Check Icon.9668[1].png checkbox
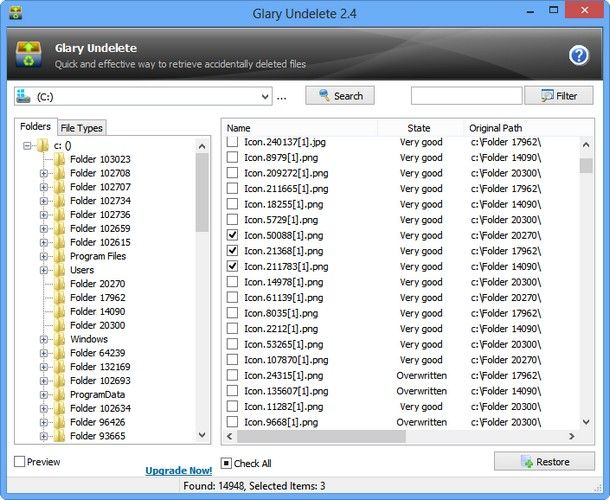Image resolution: width=610 pixels, height=500 pixels. (232, 422)
